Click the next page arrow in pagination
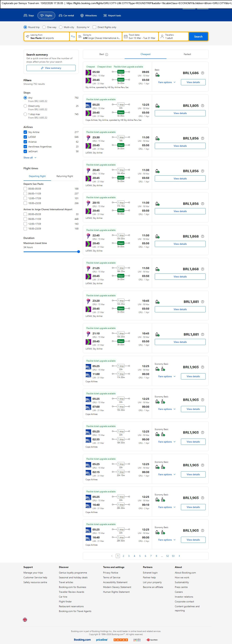This screenshot has height=644, width=232. pyautogui.click(x=179, y=556)
